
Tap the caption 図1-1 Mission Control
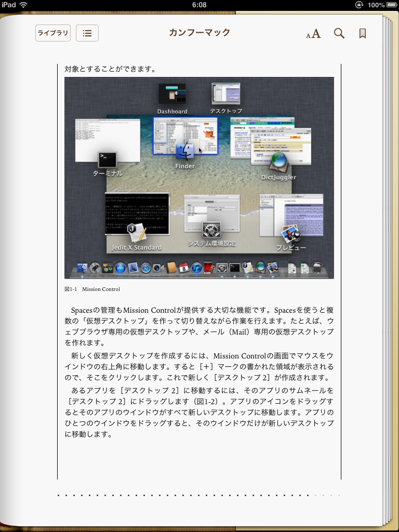pos(92,289)
